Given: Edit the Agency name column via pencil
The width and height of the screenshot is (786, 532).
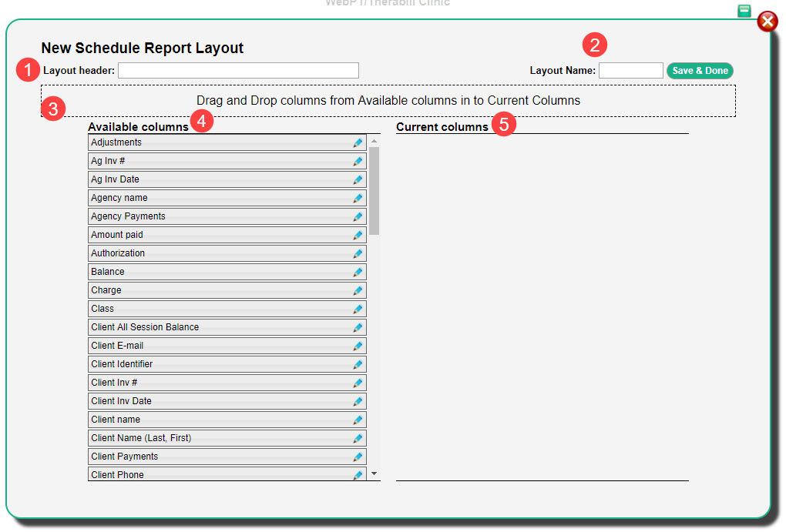Looking at the screenshot, I should click(358, 199).
